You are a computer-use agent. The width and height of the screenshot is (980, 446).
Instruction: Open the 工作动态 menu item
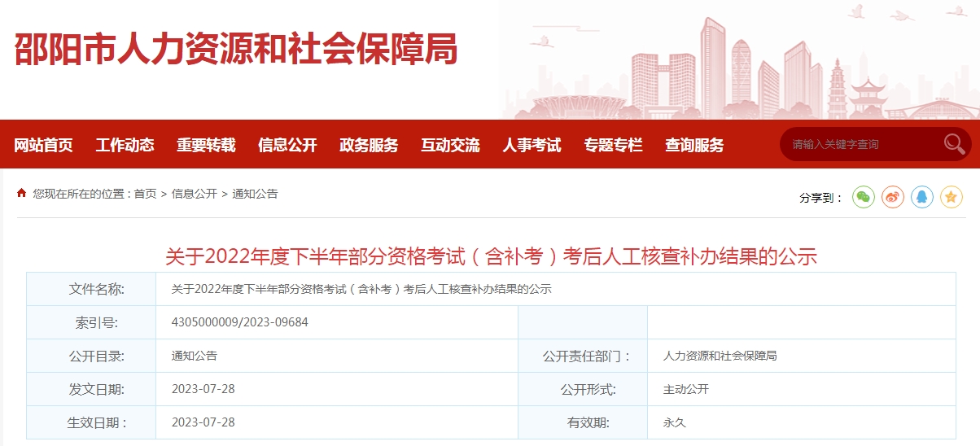pyautogui.click(x=125, y=145)
